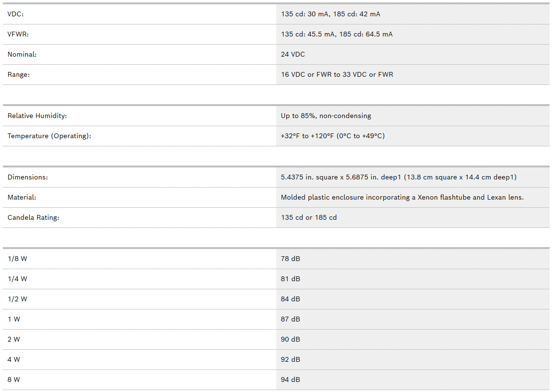This screenshot has width=552, height=392.
Task: Click the Temperature (Operating) label
Action: (49, 136)
